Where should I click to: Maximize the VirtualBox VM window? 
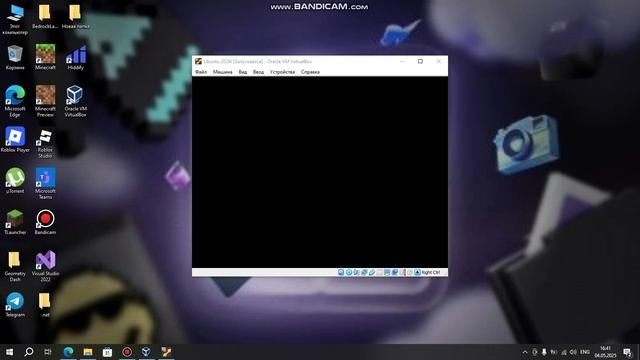pos(420,61)
